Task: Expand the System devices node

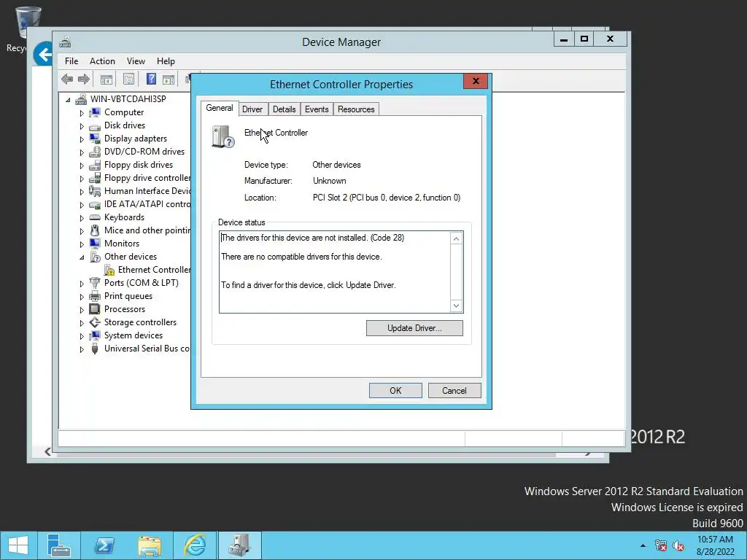Action: pos(82,336)
